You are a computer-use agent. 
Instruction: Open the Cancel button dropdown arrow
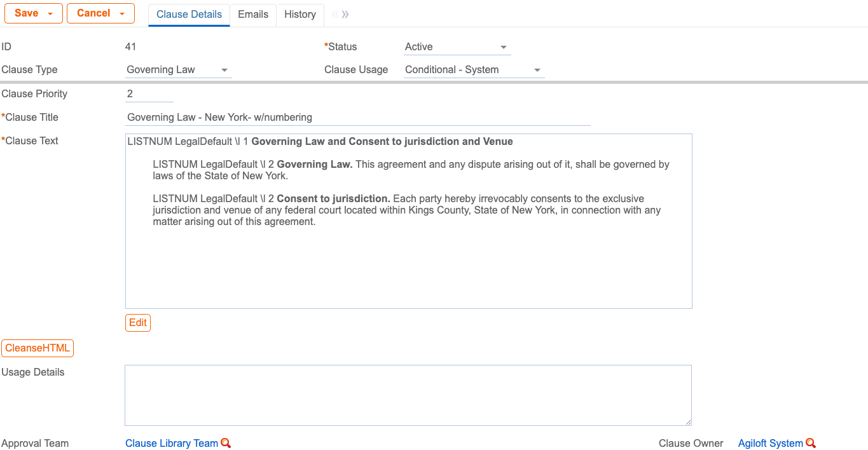point(122,14)
